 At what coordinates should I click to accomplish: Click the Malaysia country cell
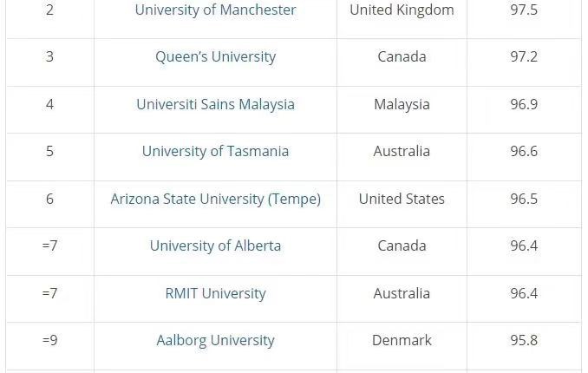(402, 109)
